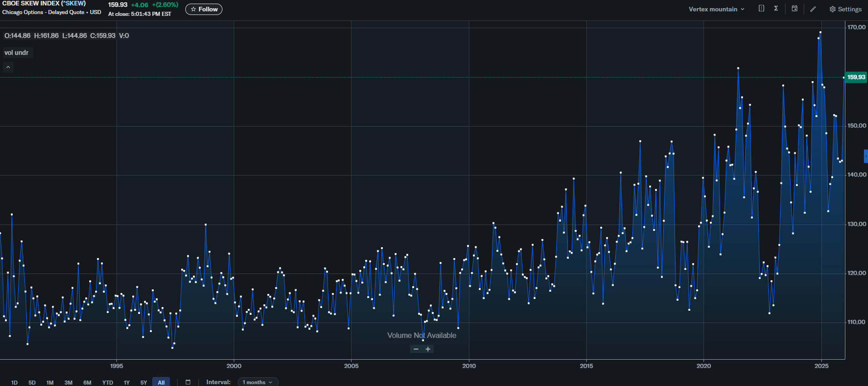This screenshot has height=386, width=868.
Task: Collapse the indicator legend with the chevron
Action: [x=8, y=67]
